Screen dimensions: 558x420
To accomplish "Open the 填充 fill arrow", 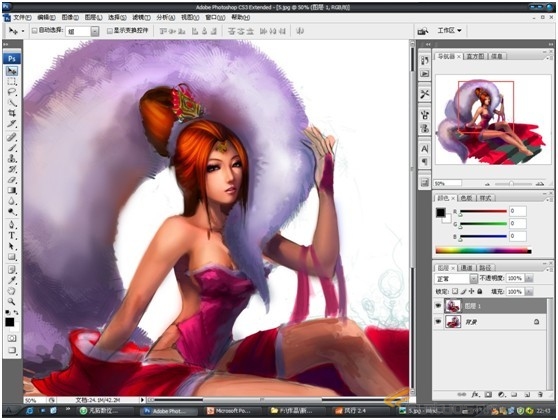I will (529, 292).
